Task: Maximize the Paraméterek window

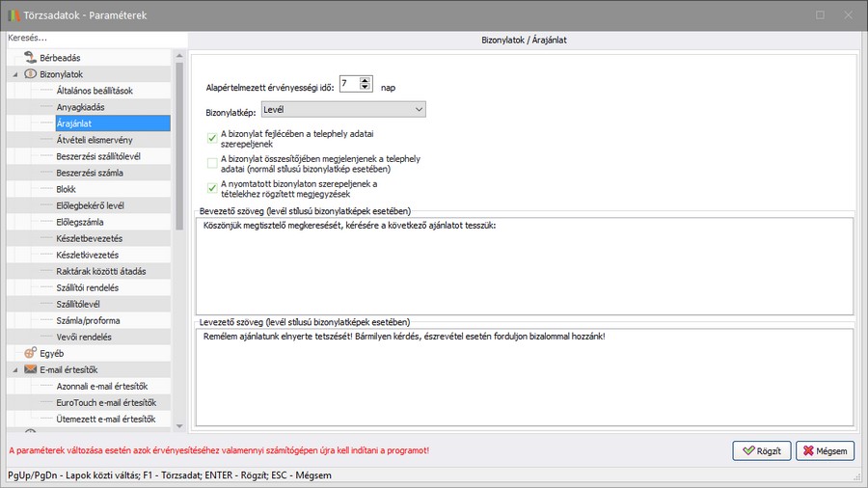Action: point(820,15)
